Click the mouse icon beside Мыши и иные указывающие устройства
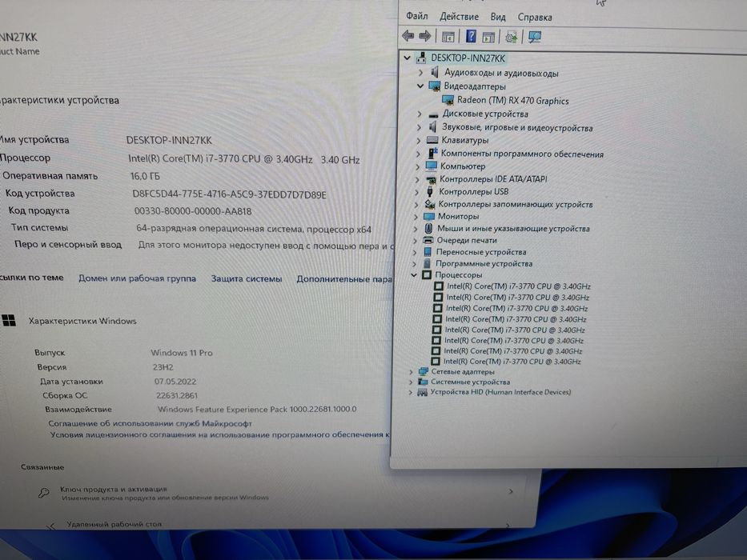747x560 pixels. point(428,229)
